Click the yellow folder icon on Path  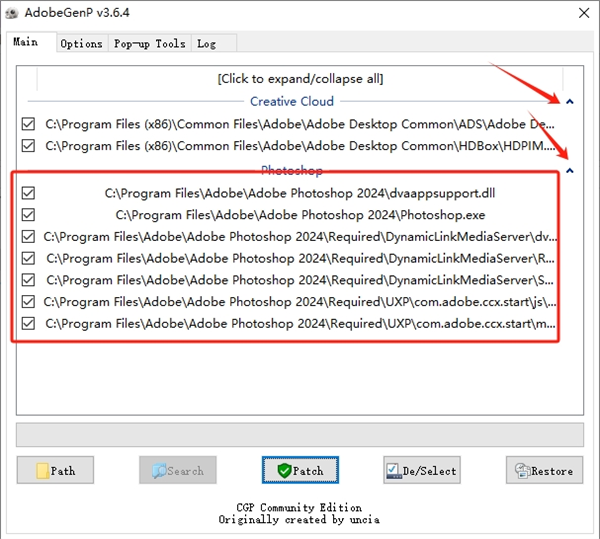point(42,471)
